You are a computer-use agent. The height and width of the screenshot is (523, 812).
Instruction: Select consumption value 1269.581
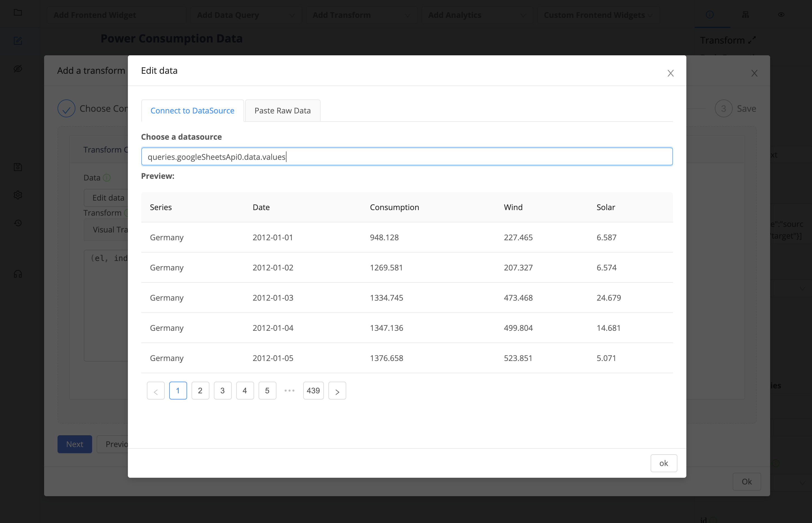pyautogui.click(x=386, y=268)
